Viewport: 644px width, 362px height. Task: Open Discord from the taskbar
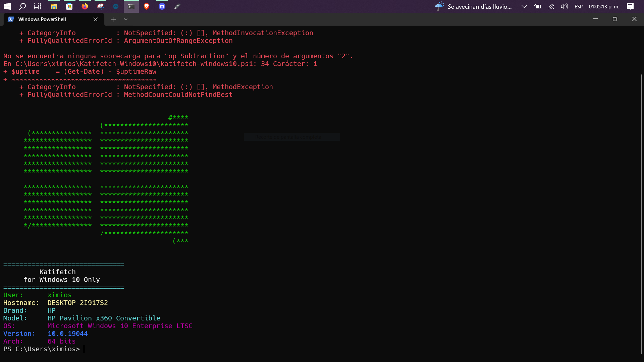(162, 6)
